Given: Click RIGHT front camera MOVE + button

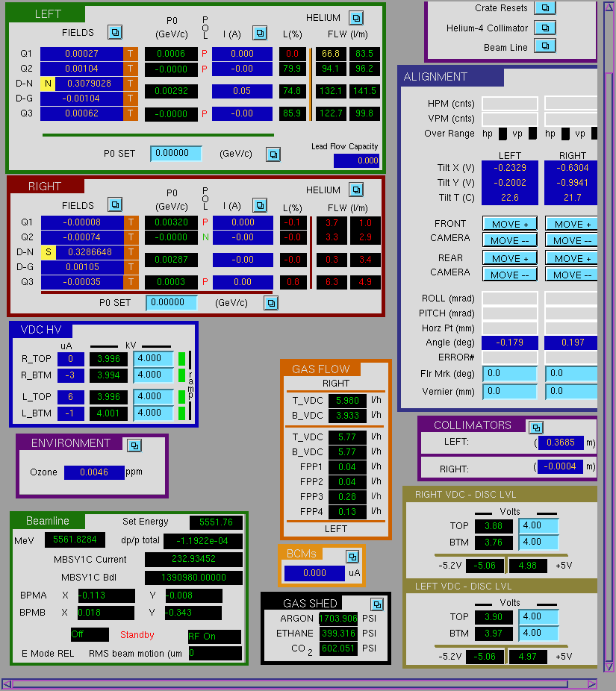Looking at the screenshot, I should point(571,224).
